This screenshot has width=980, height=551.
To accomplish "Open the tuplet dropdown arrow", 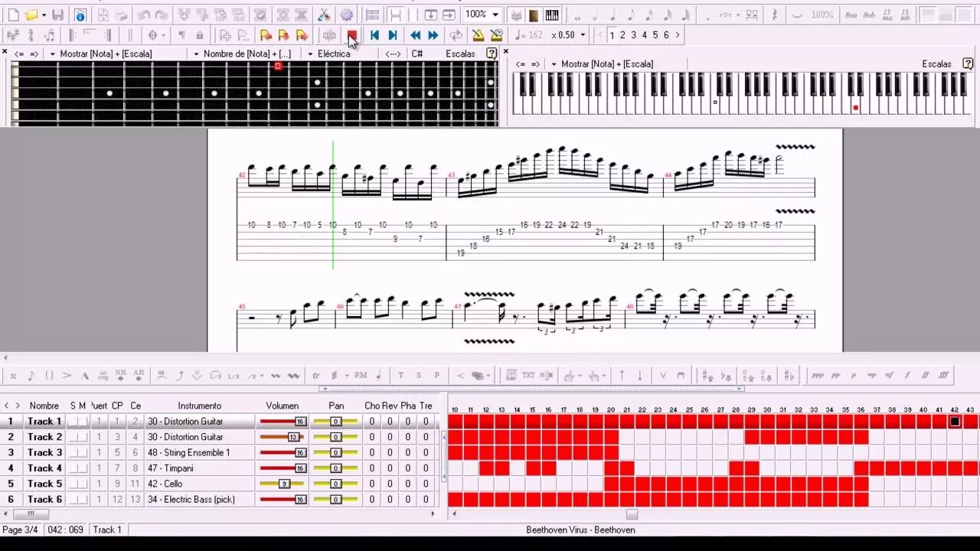I will [739, 15].
